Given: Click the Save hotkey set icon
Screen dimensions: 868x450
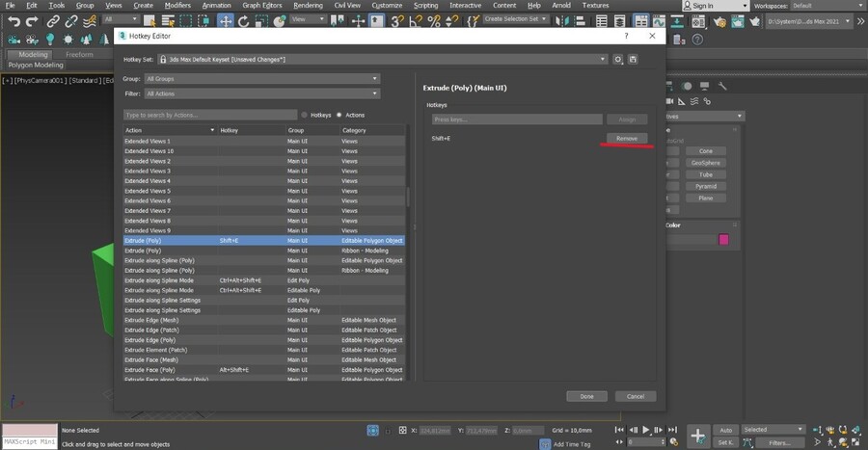Looking at the screenshot, I should pyautogui.click(x=634, y=60).
